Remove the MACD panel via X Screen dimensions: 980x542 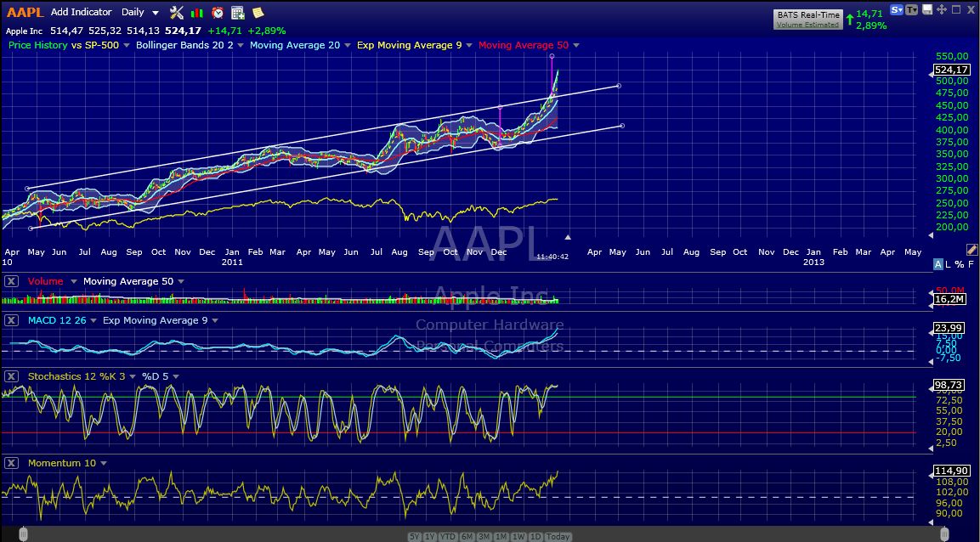coord(11,320)
